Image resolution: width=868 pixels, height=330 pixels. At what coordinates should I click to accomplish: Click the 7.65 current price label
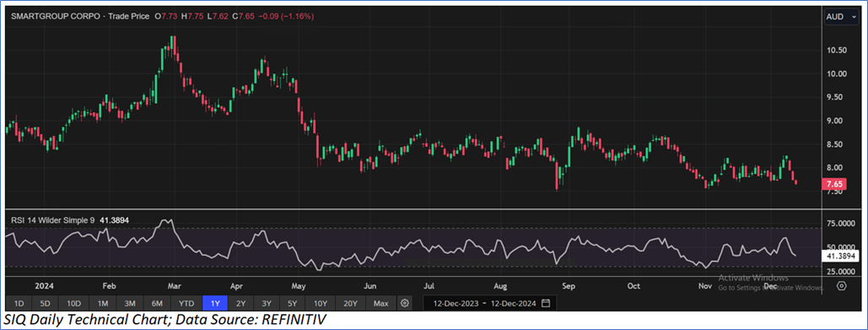pos(833,184)
